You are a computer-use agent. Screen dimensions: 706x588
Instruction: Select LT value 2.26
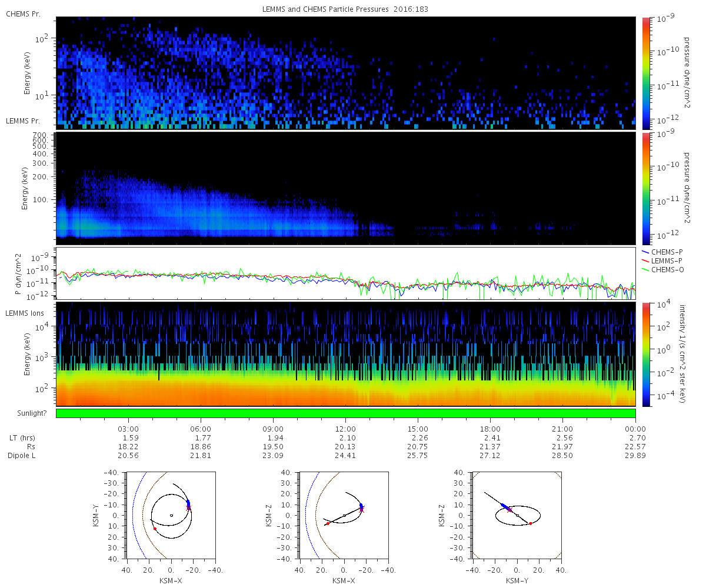pyautogui.click(x=419, y=437)
